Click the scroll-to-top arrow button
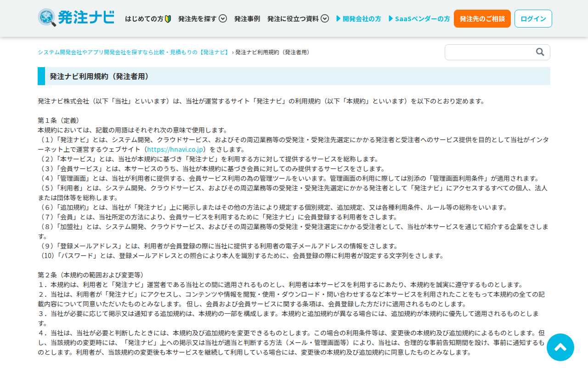 [x=560, y=347]
